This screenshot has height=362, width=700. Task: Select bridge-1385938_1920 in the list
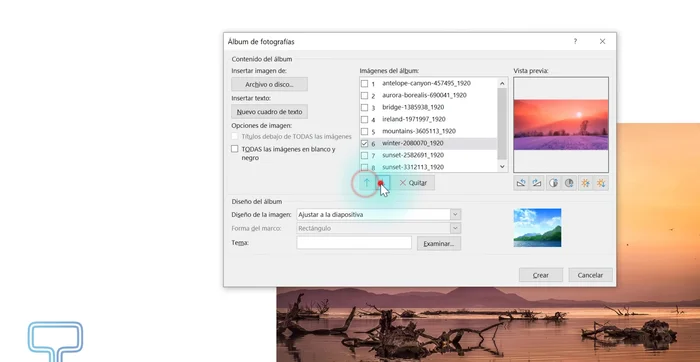click(x=413, y=107)
